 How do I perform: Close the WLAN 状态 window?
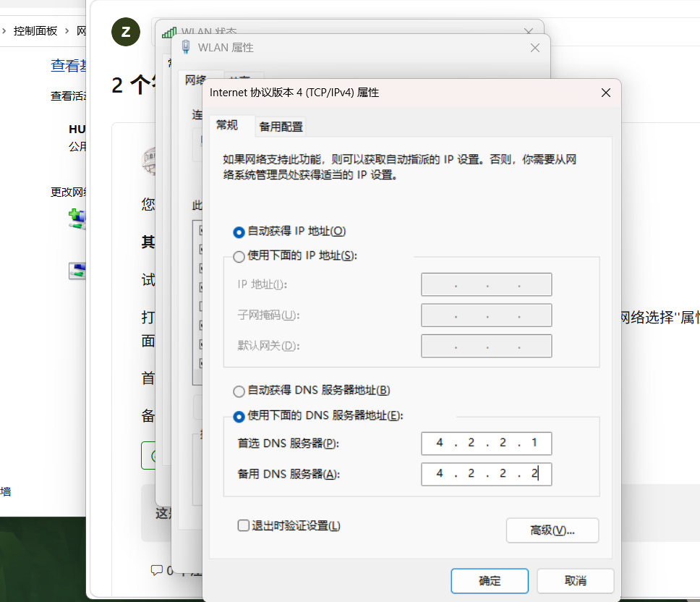click(529, 31)
